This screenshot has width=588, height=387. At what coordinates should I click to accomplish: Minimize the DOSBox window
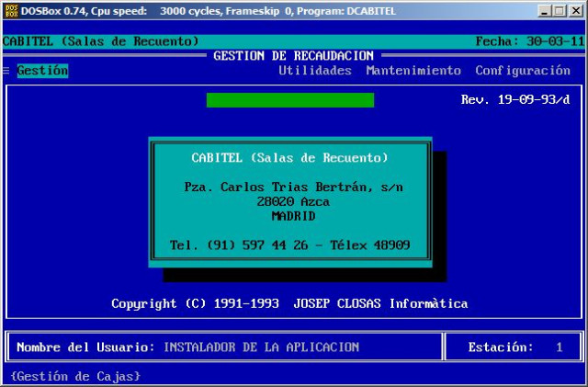tap(544, 11)
